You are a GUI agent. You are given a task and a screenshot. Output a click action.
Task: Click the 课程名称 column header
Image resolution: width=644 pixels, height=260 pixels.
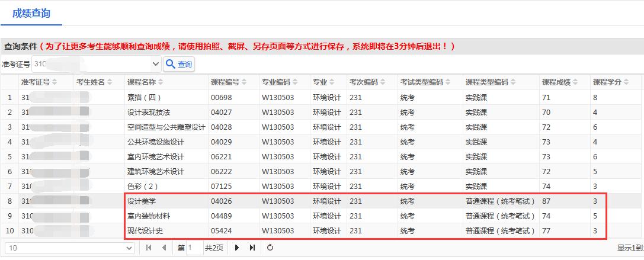[x=142, y=82]
